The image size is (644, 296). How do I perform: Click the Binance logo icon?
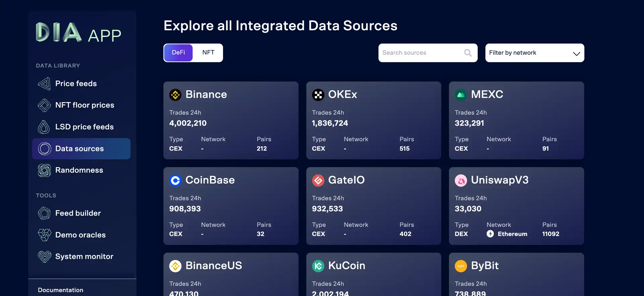[x=175, y=95]
